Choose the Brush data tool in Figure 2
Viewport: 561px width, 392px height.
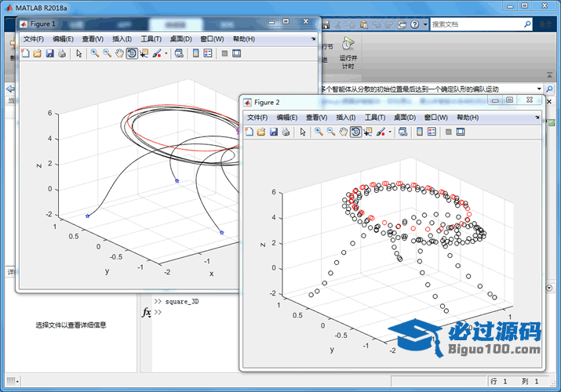pyautogui.click(x=381, y=132)
